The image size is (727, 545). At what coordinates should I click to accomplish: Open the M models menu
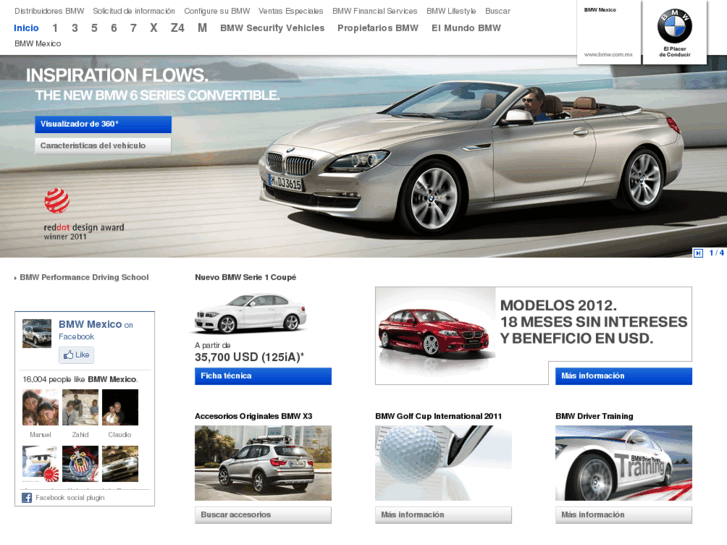coord(202,28)
